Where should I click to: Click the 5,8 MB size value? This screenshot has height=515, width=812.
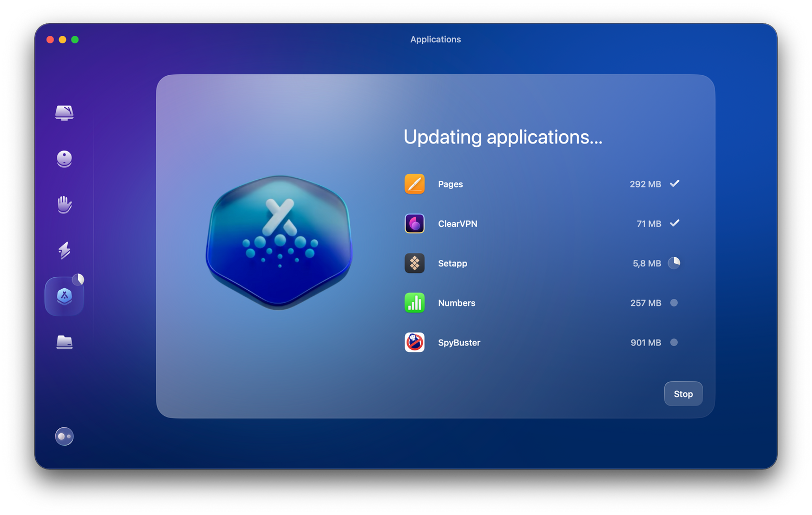[647, 263]
